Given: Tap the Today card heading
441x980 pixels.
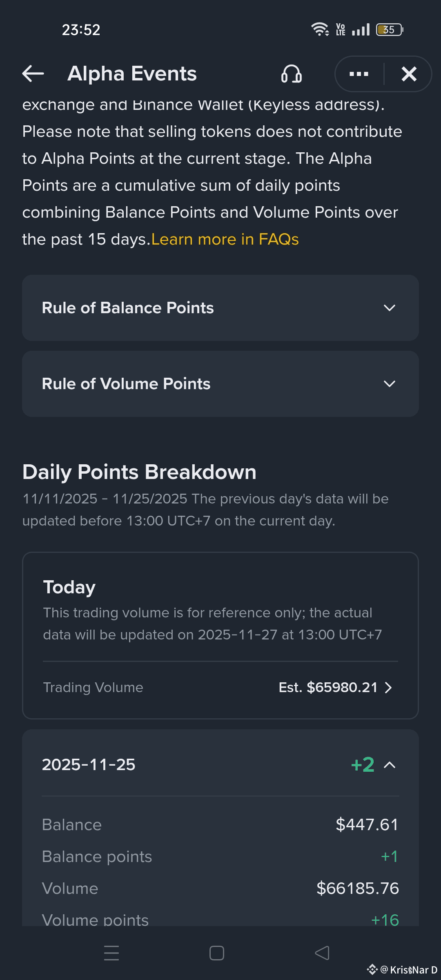Looking at the screenshot, I should (x=69, y=587).
